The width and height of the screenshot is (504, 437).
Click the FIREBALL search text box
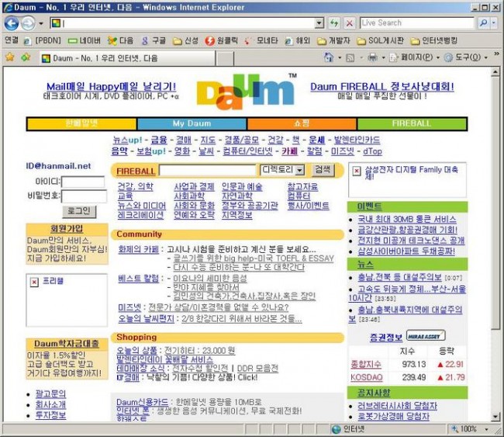pyautogui.click(x=208, y=170)
